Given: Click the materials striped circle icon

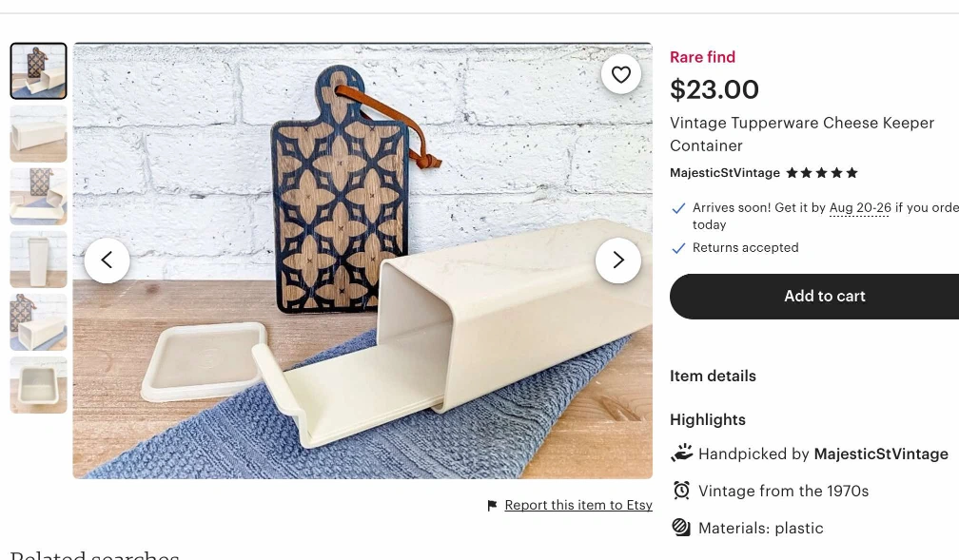Looking at the screenshot, I should pos(681,528).
